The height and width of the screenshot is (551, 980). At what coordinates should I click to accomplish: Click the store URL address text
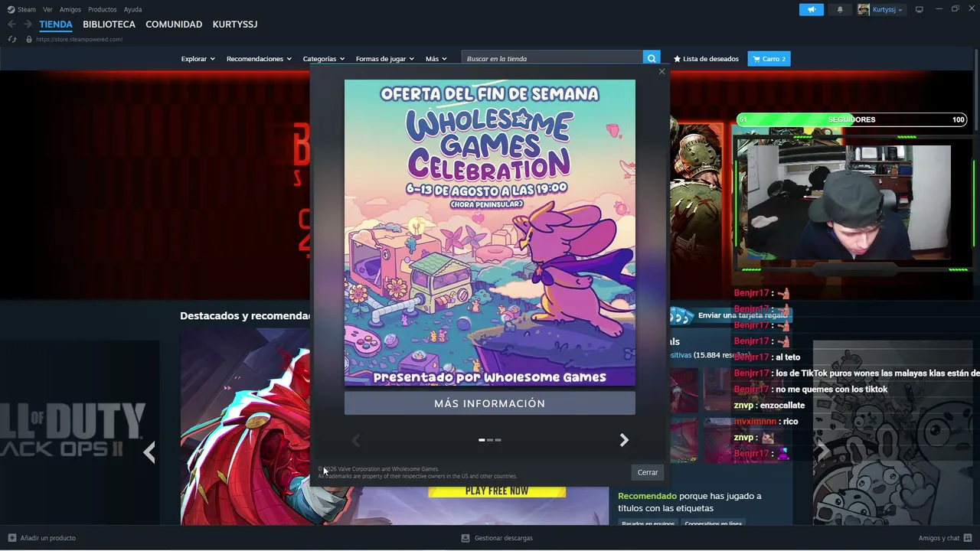79,39
